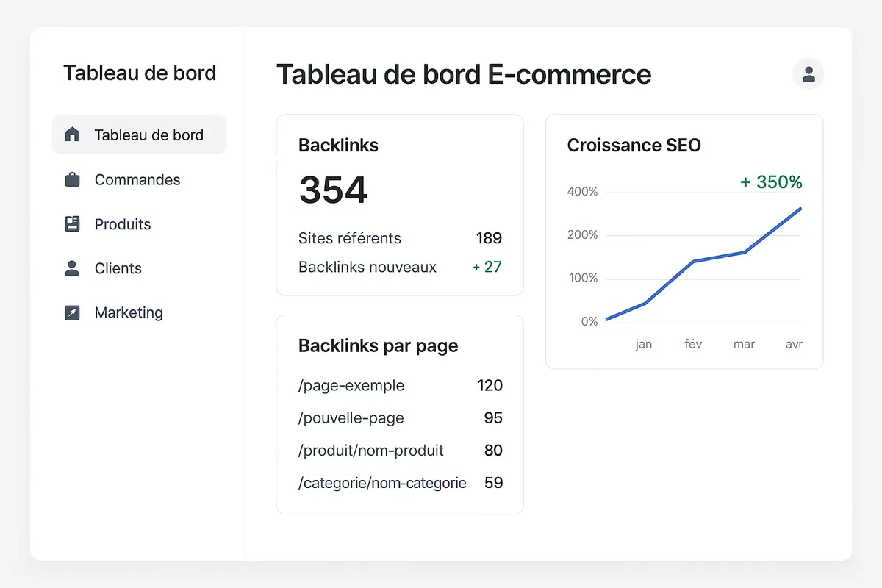Viewport: 882px width, 588px height.
Task: Click the + 350% growth figure
Action: [771, 182]
